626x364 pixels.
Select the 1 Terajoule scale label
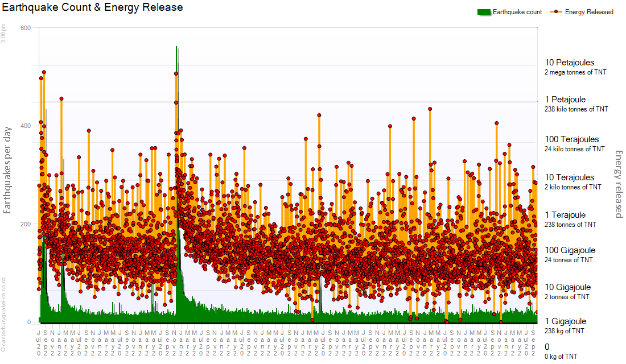click(x=565, y=215)
